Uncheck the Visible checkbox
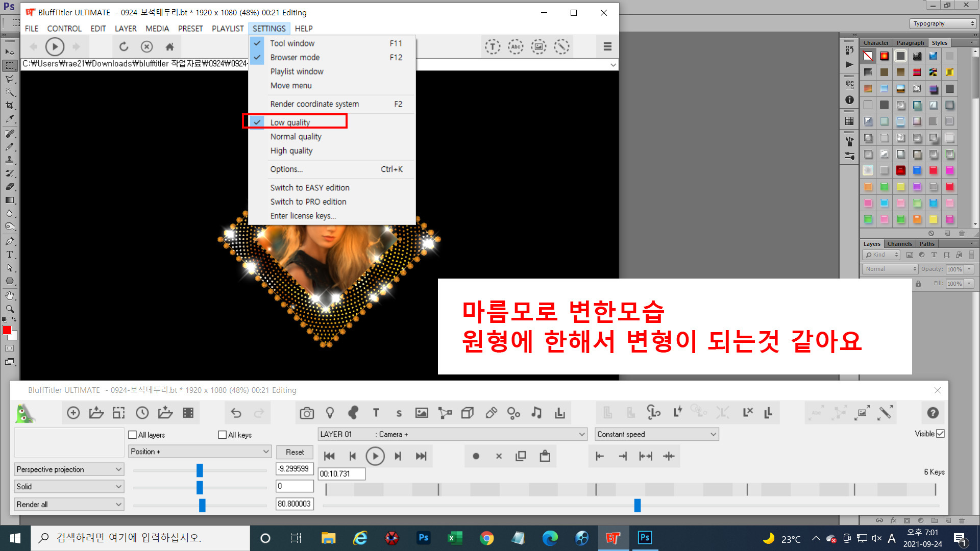 tap(941, 434)
